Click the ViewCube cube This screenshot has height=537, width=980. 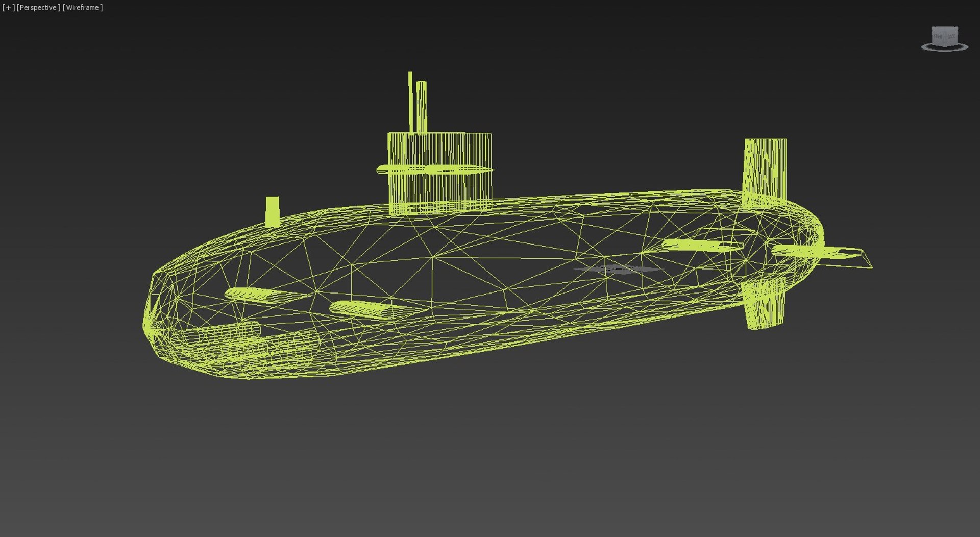tap(944, 36)
